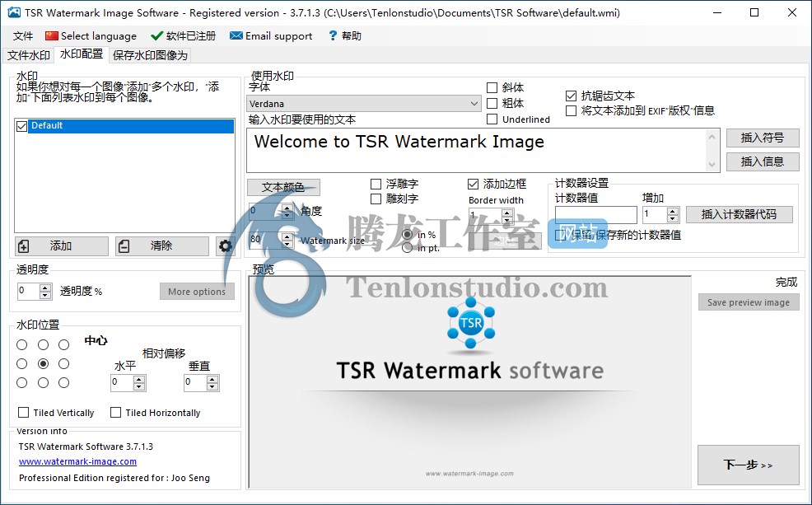This screenshot has width=812, height=505.
Task: Click the watermark preview image
Action: click(469, 382)
